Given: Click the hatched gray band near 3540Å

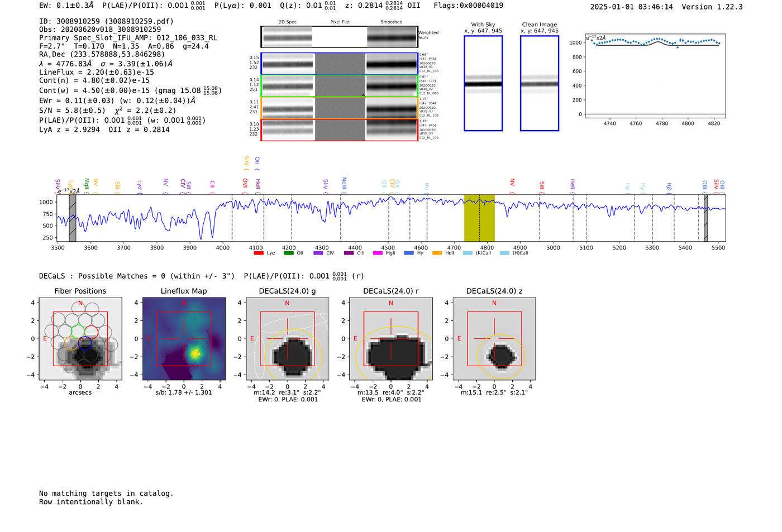Looking at the screenshot, I should point(73,218).
